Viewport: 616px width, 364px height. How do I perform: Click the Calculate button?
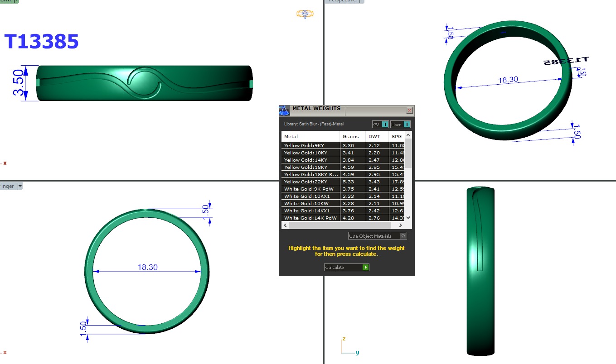(347, 268)
